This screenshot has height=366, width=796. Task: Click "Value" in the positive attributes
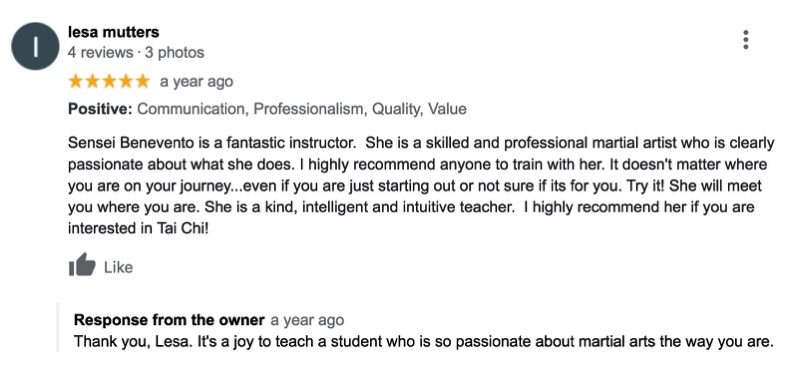(447, 109)
